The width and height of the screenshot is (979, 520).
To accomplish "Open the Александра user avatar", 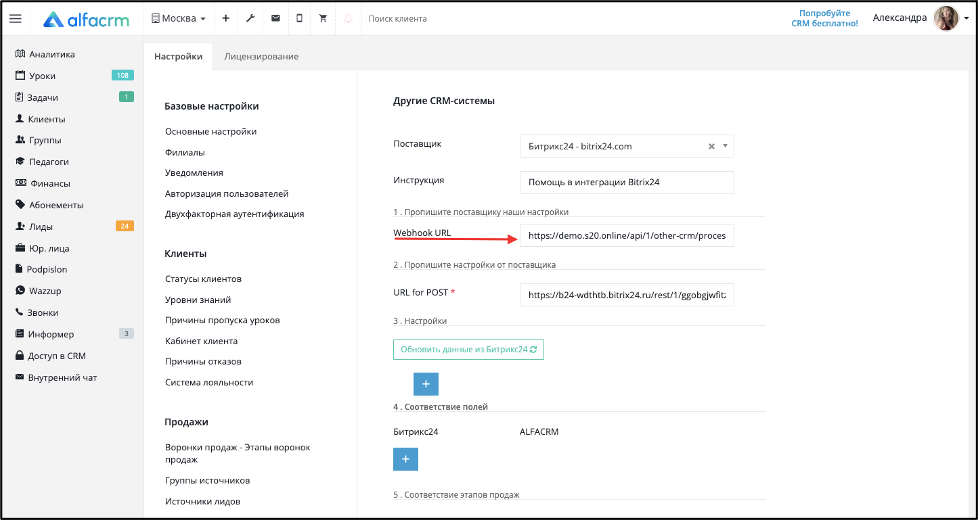I will click(945, 19).
